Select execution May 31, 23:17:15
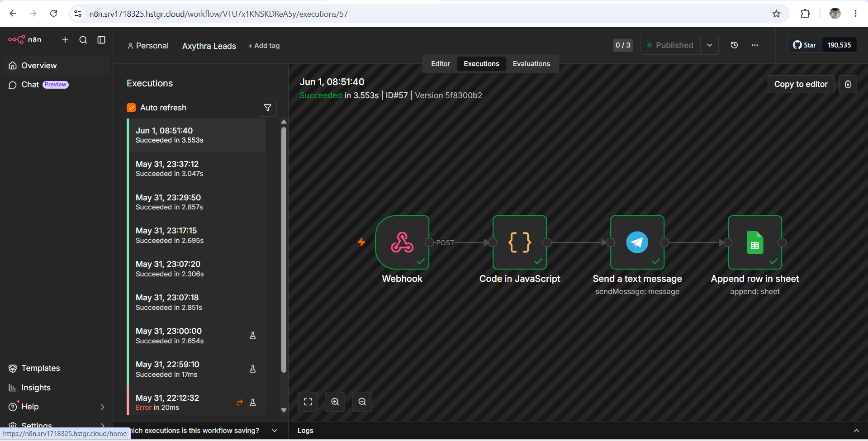868x441 pixels. click(197, 235)
